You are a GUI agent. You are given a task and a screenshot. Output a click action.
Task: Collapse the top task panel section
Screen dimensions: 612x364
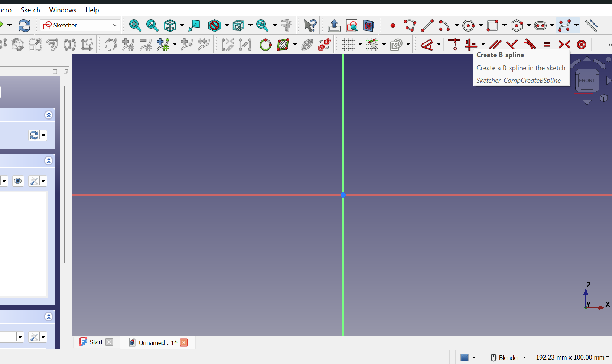pos(49,115)
